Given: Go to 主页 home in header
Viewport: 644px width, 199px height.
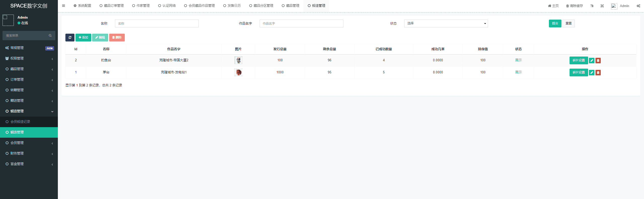Looking at the screenshot, I should click(553, 6).
